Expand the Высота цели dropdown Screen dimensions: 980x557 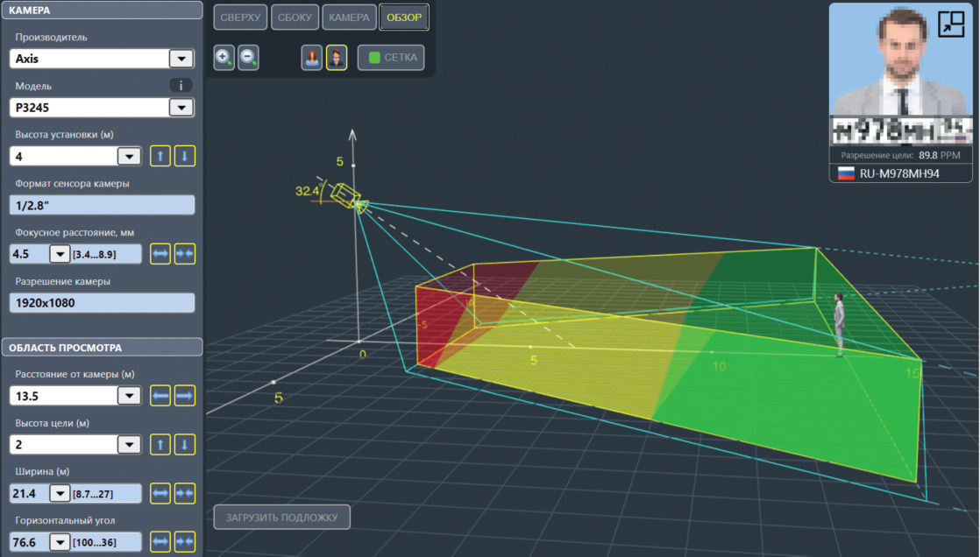(x=128, y=445)
